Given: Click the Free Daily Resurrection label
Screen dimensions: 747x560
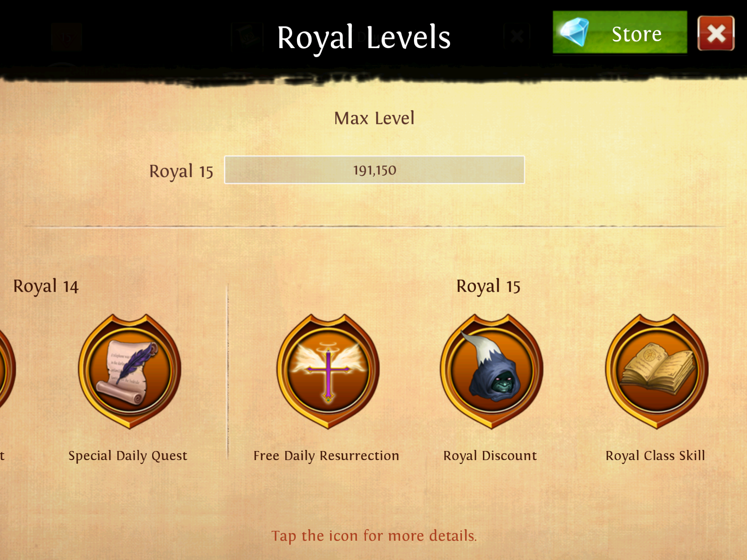Looking at the screenshot, I should point(326,456).
